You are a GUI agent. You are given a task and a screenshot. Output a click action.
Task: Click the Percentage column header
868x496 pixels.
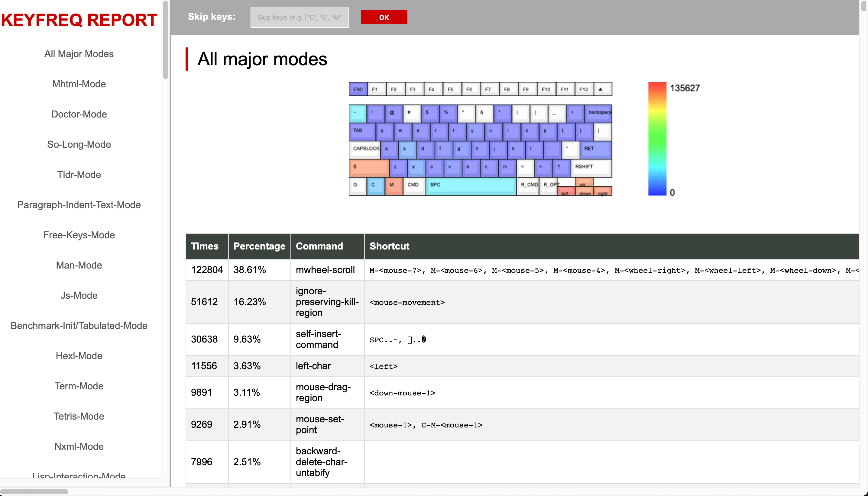(259, 246)
